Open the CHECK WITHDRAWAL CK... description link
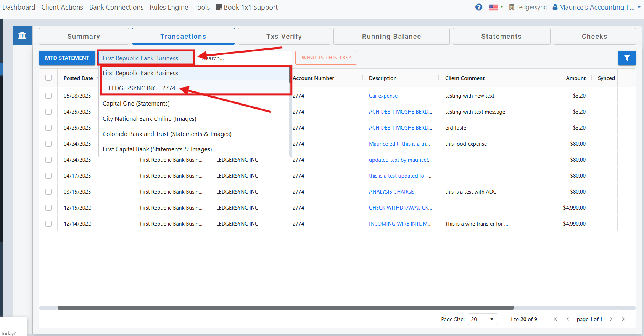This screenshot has height=336, width=644. tap(401, 208)
